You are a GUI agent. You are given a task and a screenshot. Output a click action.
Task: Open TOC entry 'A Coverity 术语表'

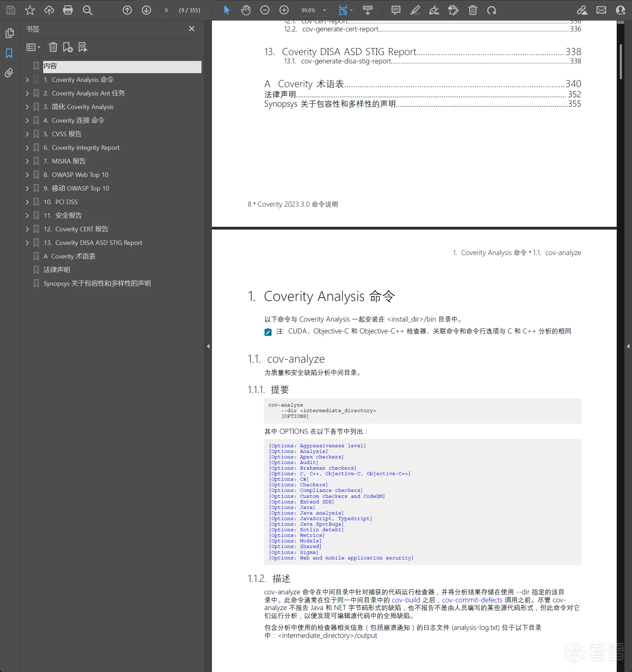click(x=422, y=84)
